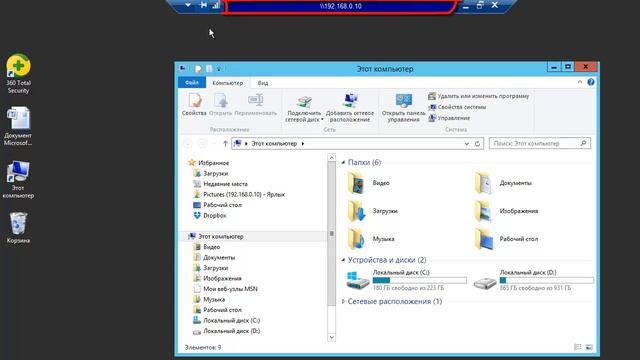Click Открыть панель управления ribbon icon

click(x=403, y=108)
